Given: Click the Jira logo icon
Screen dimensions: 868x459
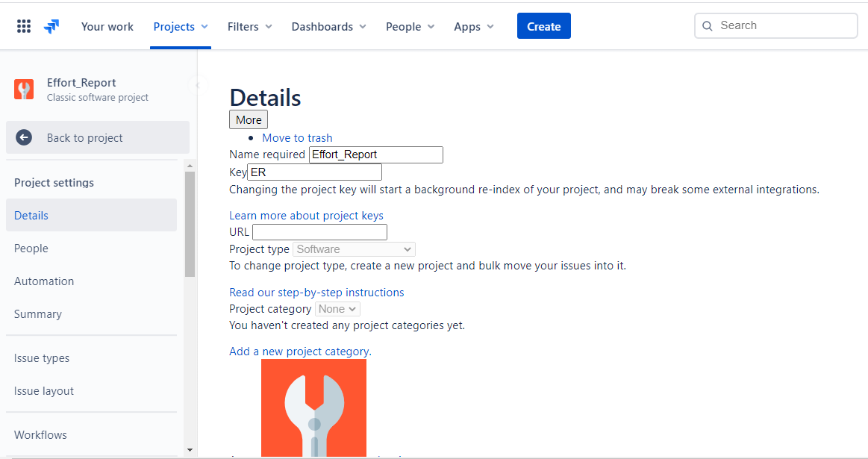Looking at the screenshot, I should 51,26.
